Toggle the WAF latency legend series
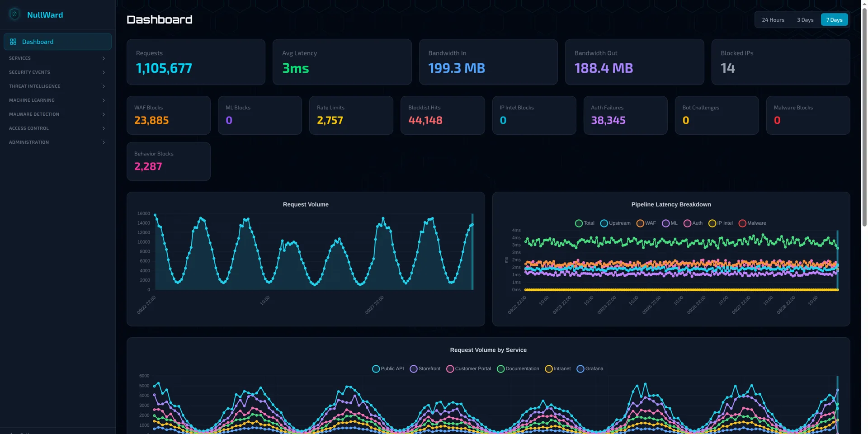The image size is (868, 434). (x=646, y=223)
